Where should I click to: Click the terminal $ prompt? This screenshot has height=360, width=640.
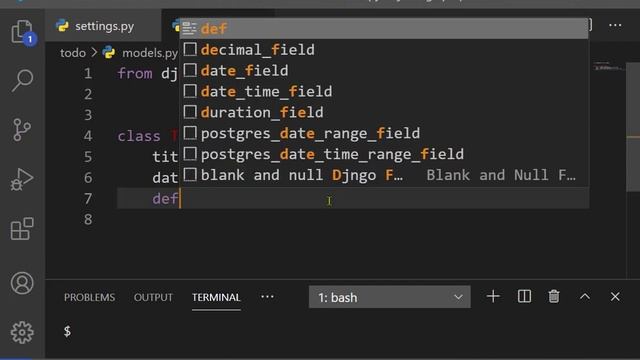(67, 331)
